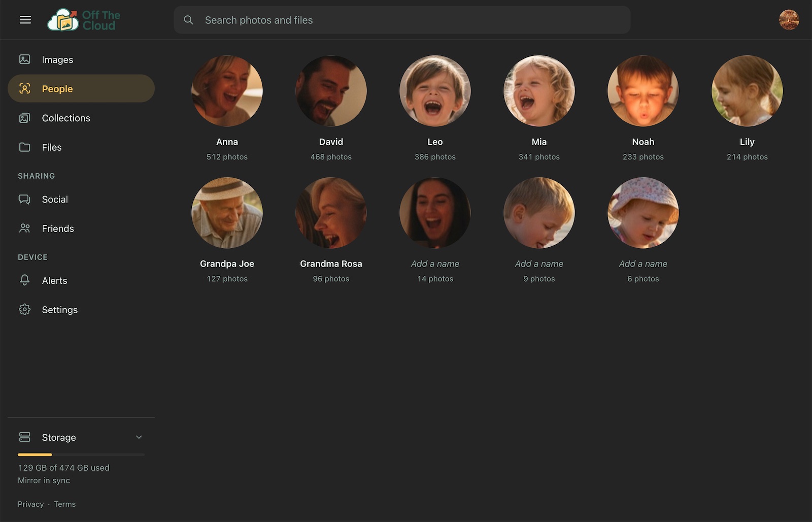Click the Off The Cloud logo
This screenshot has width=812, height=522.
84,20
